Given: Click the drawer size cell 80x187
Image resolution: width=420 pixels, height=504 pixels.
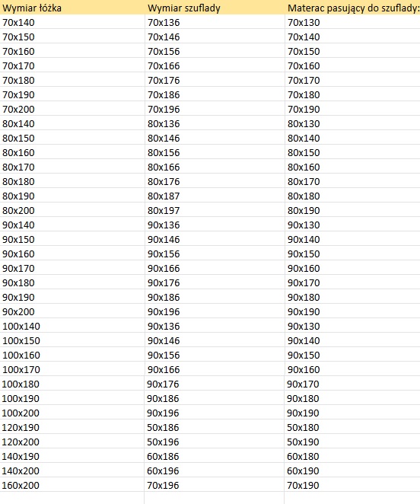Looking at the screenshot, I should pos(215,196).
